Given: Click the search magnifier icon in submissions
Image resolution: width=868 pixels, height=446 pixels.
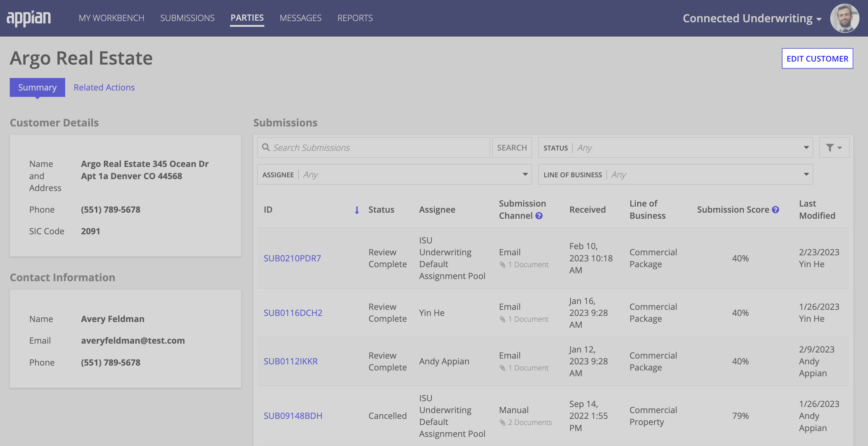Looking at the screenshot, I should [x=266, y=147].
